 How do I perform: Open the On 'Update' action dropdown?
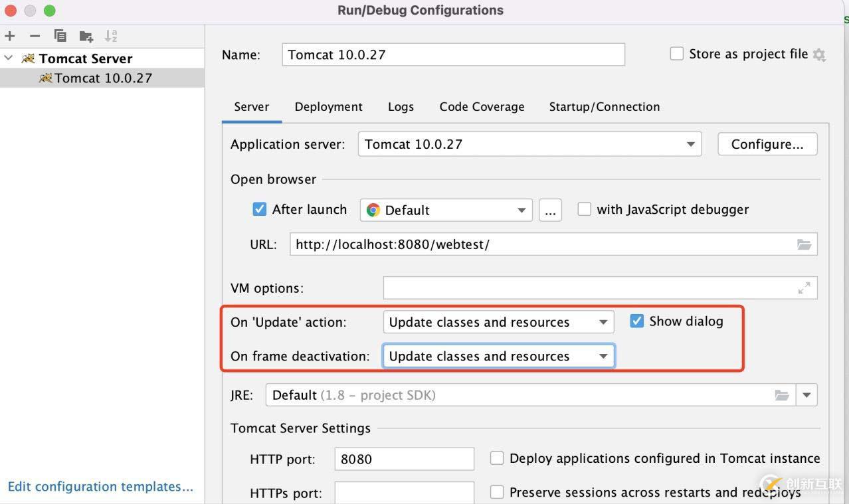(498, 322)
